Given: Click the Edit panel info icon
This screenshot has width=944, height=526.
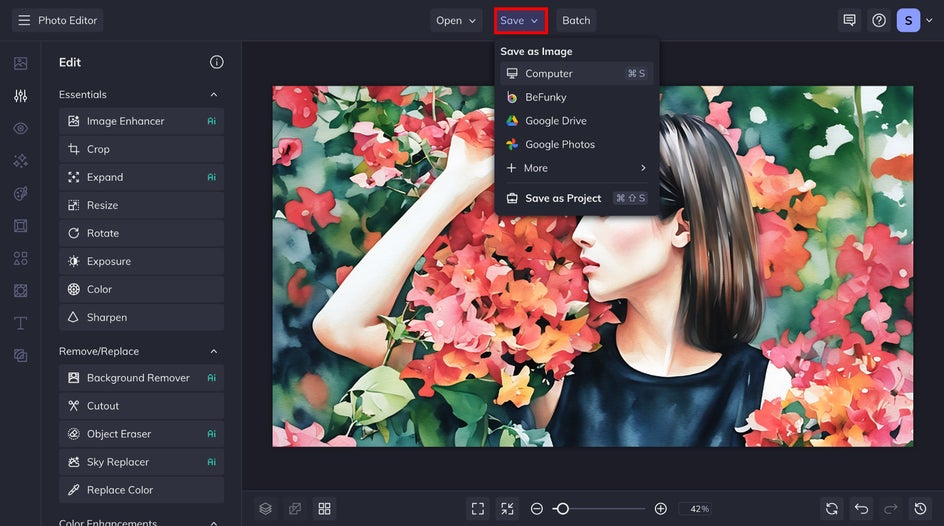Looking at the screenshot, I should [217, 62].
